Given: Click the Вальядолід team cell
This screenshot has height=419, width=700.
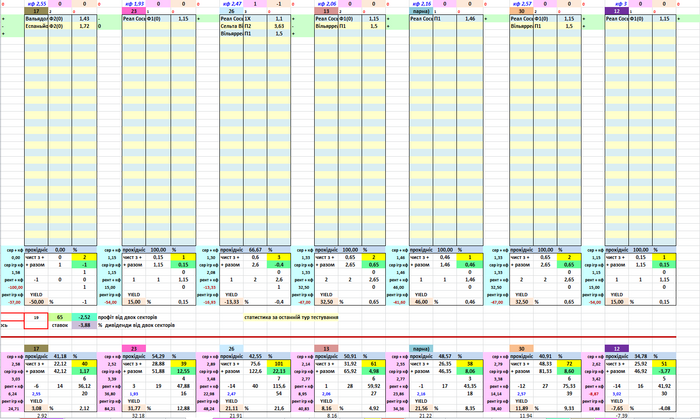Looking at the screenshot, I should point(36,19).
